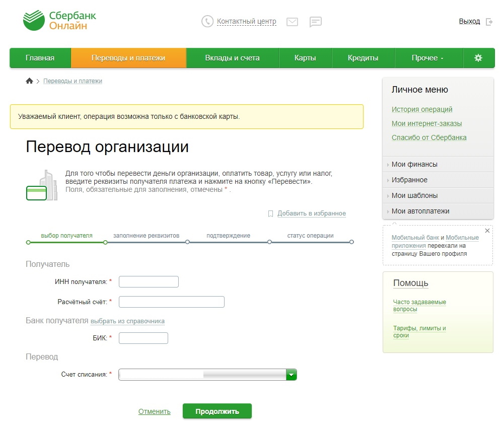Focus the ИНН получателя input field
Image resolution: width=504 pixels, height=427 pixels.
coord(149,281)
